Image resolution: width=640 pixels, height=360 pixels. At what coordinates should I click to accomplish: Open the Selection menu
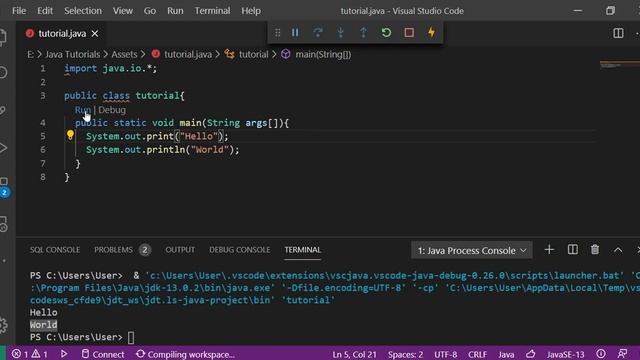(83, 11)
